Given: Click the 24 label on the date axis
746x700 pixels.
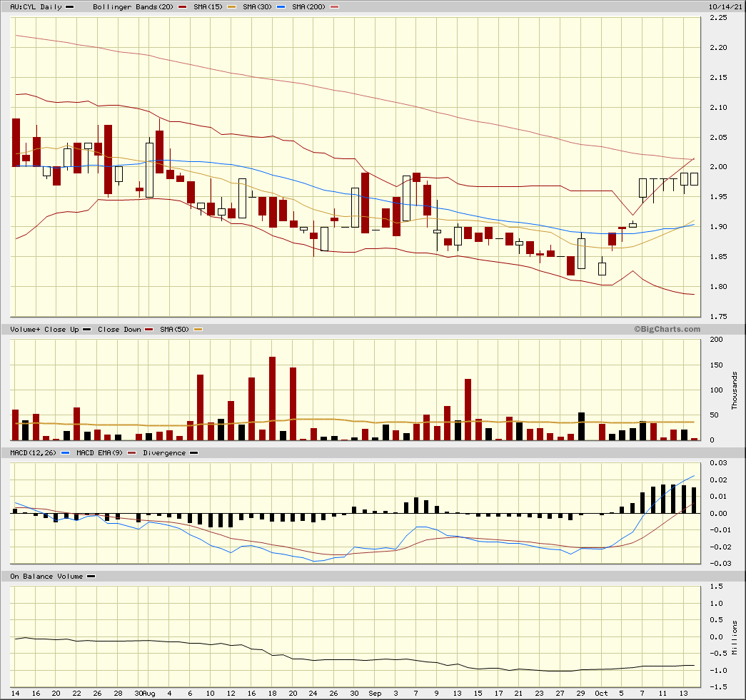Looking at the screenshot, I should 313,694.
